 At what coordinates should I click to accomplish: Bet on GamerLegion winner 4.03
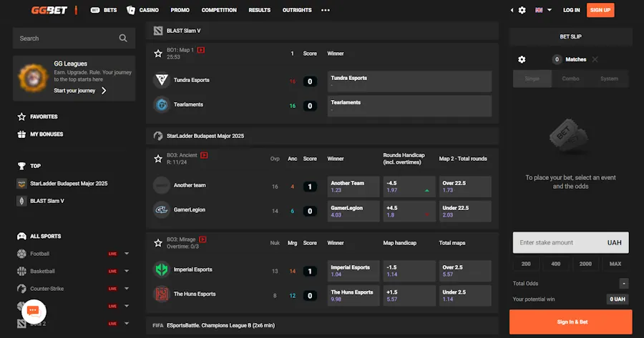(353, 212)
